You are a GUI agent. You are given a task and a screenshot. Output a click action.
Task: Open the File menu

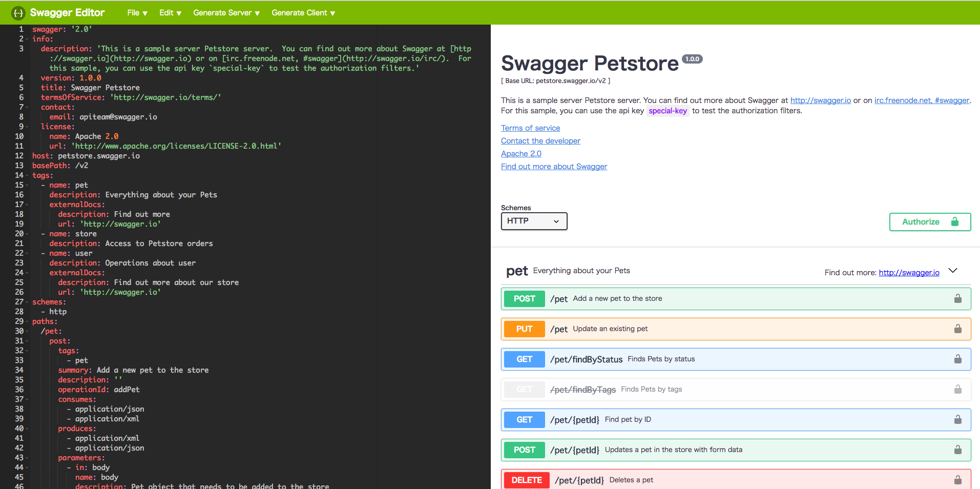136,12
